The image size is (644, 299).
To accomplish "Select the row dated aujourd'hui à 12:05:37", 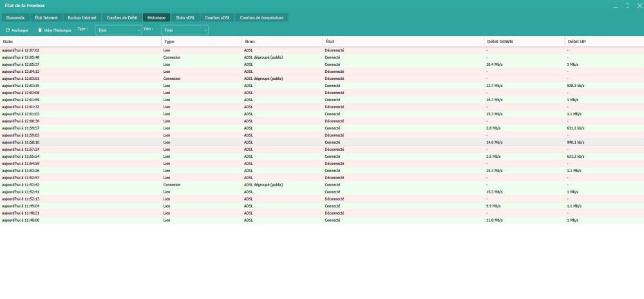I will click(x=322, y=64).
